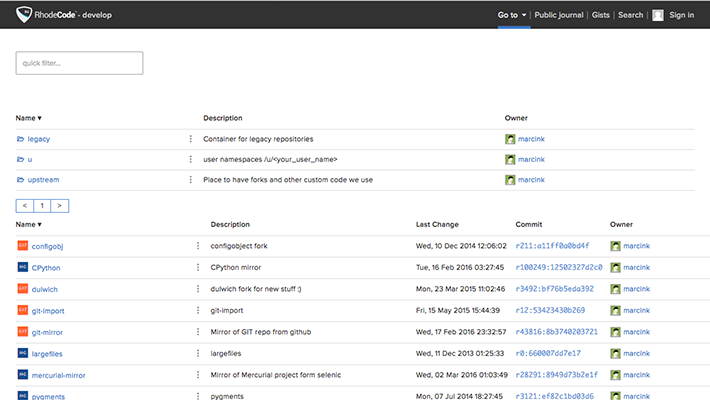Open the u repository group
Viewport: 710px width, 400px height.
[x=30, y=159]
